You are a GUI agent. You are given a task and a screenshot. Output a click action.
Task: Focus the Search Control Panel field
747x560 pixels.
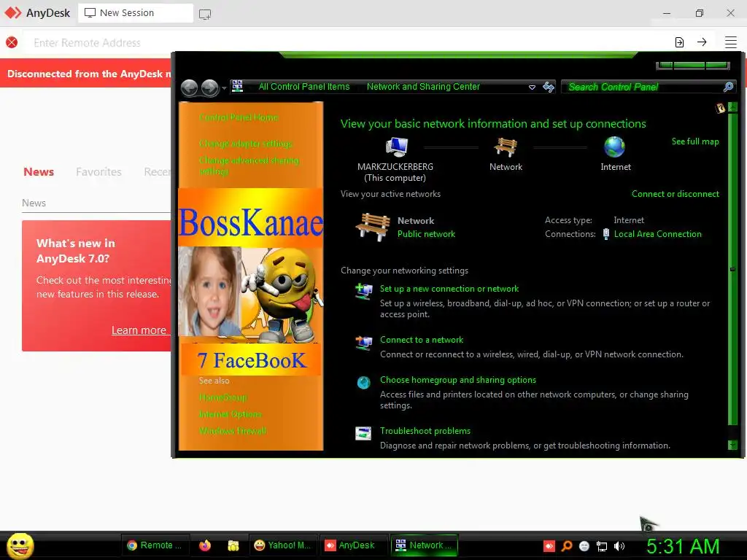point(643,87)
